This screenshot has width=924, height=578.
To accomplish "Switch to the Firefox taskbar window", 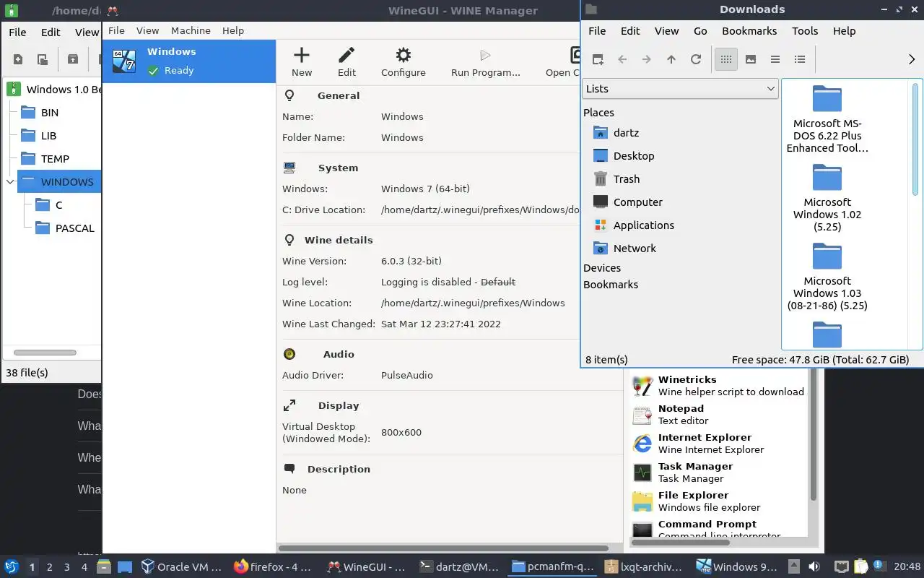I will point(274,567).
